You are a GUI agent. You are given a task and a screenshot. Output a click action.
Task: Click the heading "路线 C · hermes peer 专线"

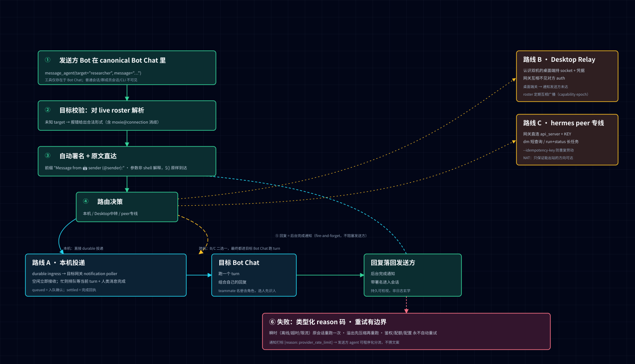(563, 123)
